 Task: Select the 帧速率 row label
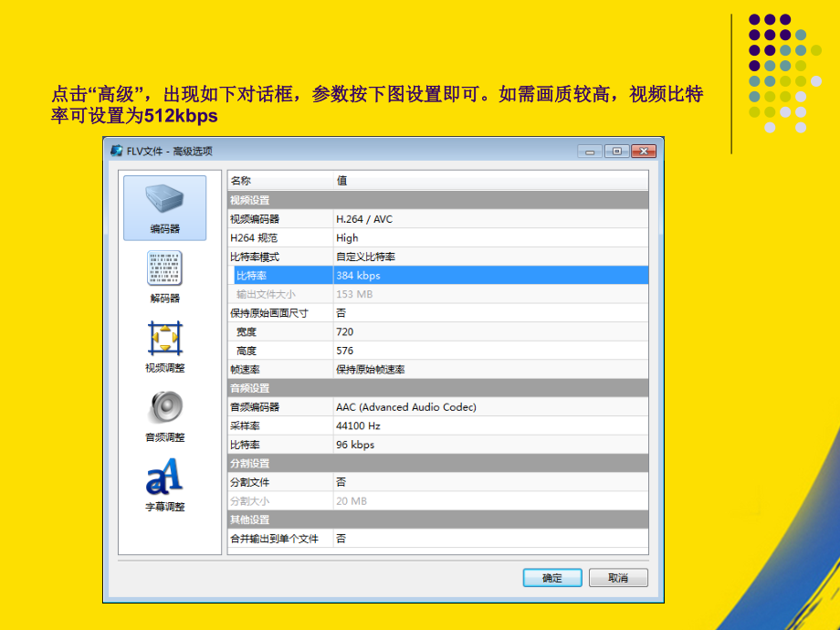pyautogui.click(x=246, y=370)
